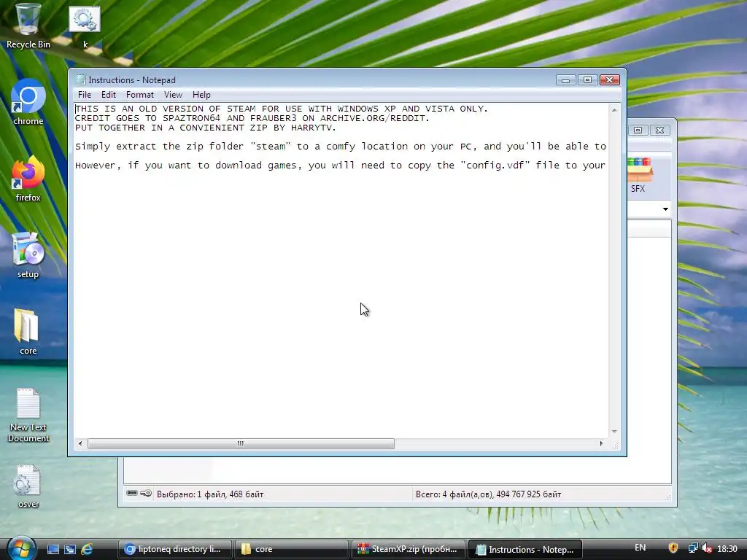Select the core folder on the desktop

click(28, 332)
